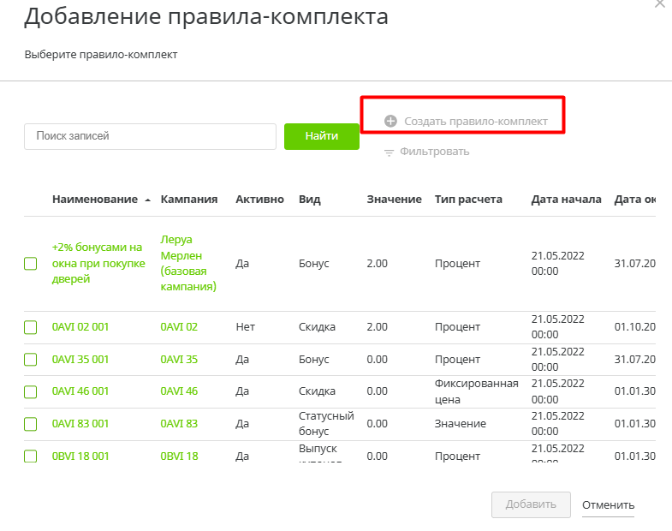Check the 0AVI 46 001 row checkbox

[x=31, y=391]
